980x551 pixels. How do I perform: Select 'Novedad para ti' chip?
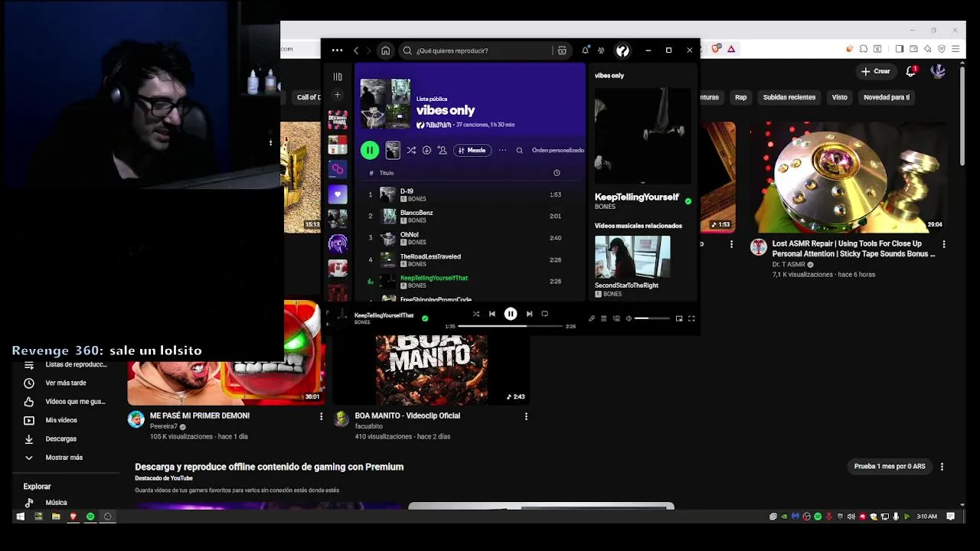point(887,97)
